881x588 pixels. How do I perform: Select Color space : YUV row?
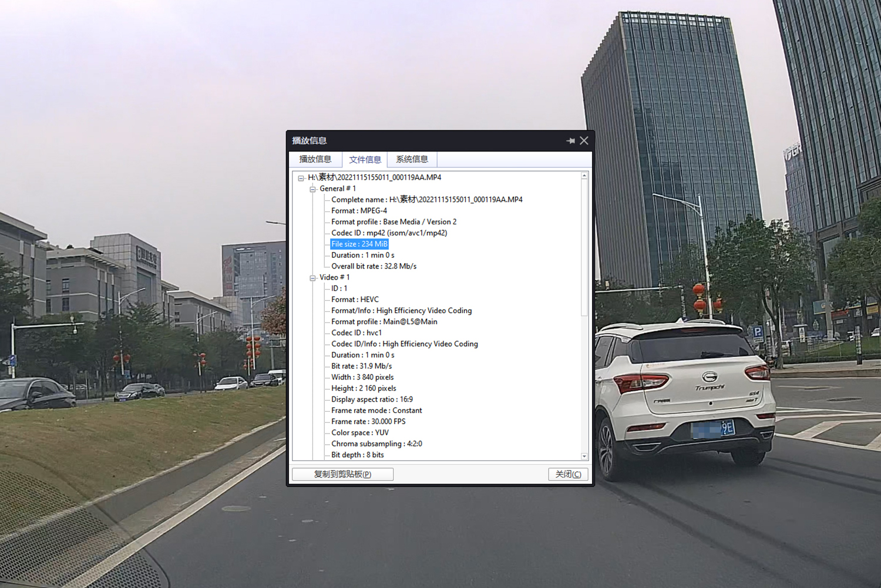359,433
